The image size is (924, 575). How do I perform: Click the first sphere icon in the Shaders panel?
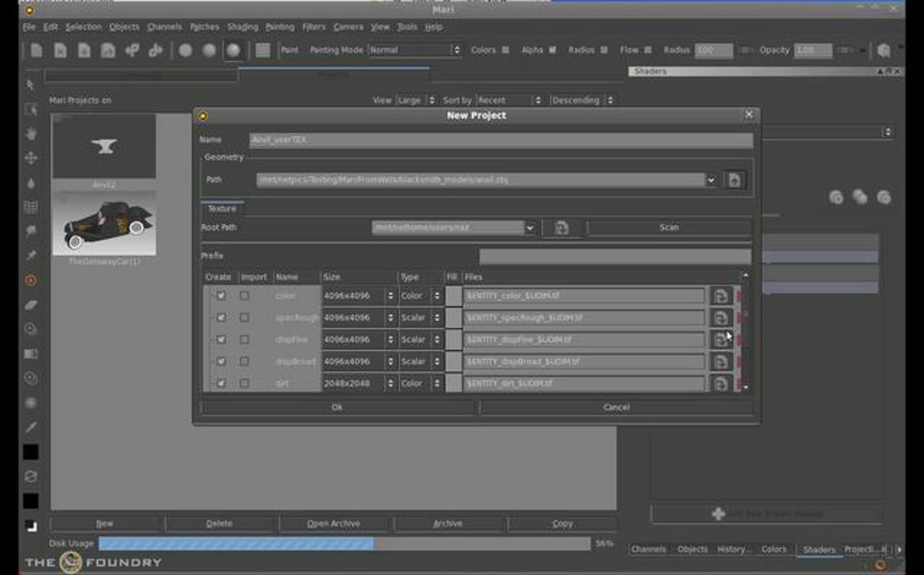coord(836,198)
